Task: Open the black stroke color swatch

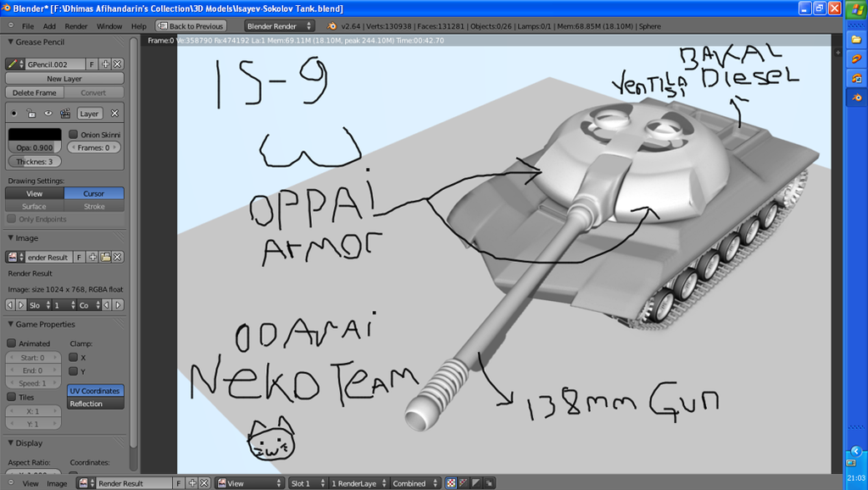Action: tap(34, 134)
